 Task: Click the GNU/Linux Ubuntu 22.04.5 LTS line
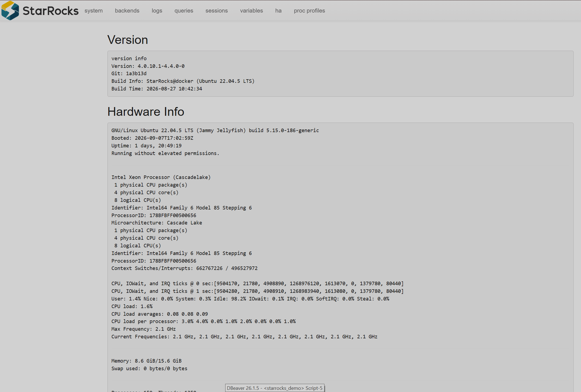(215, 130)
